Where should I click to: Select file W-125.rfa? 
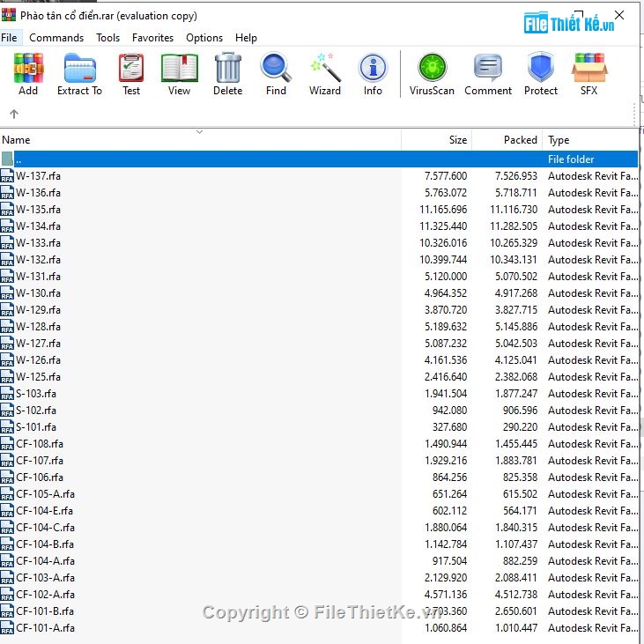(319, 377)
